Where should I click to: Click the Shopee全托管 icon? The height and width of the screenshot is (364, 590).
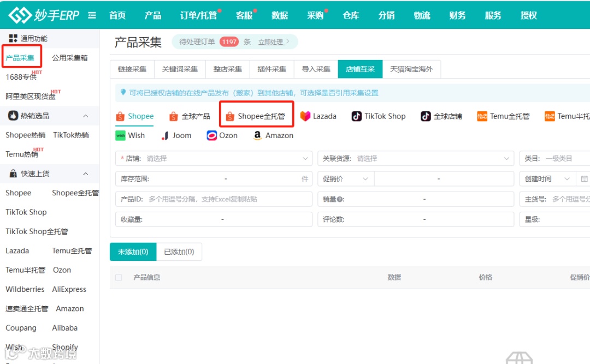pyautogui.click(x=230, y=116)
